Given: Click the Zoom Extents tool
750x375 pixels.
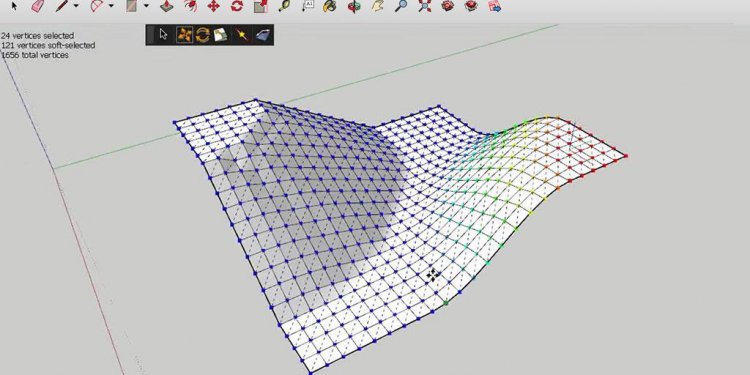Looking at the screenshot, I should click(424, 6).
